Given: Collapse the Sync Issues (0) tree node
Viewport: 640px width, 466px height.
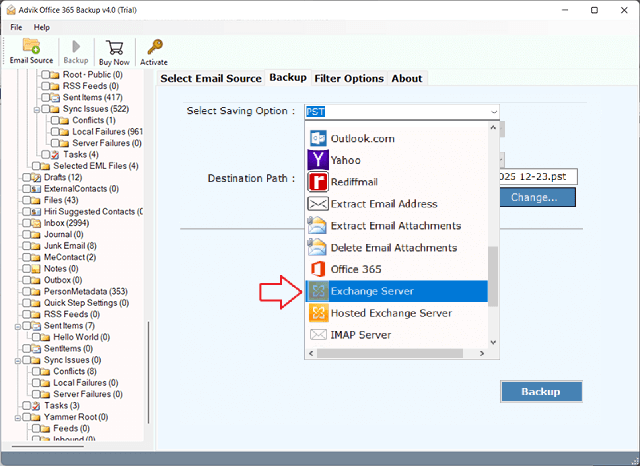Looking at the screenshot, I should [x=18, y=361].
